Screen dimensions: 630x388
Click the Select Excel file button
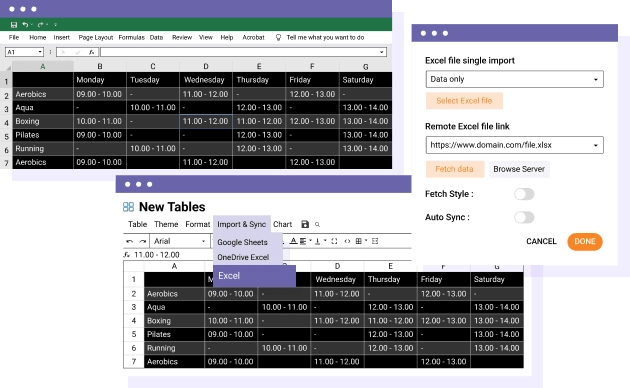point(464,101)
